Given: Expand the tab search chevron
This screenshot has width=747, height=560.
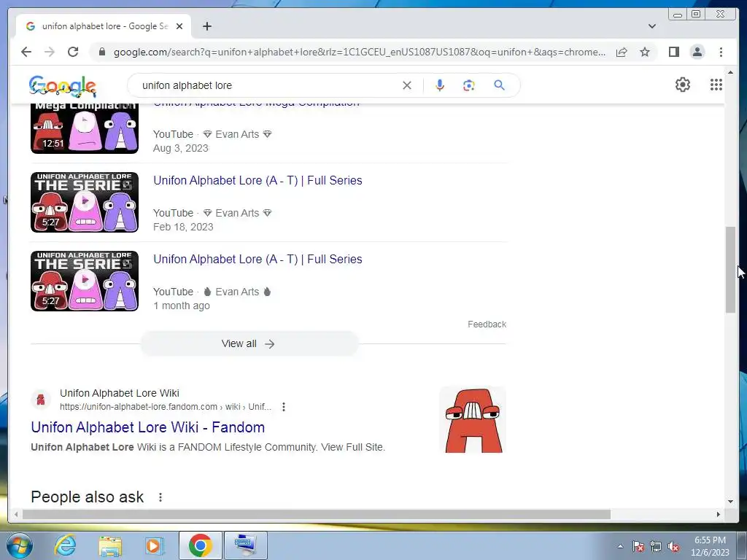Looking at the screenshot, I should click(x=651, y=26).
